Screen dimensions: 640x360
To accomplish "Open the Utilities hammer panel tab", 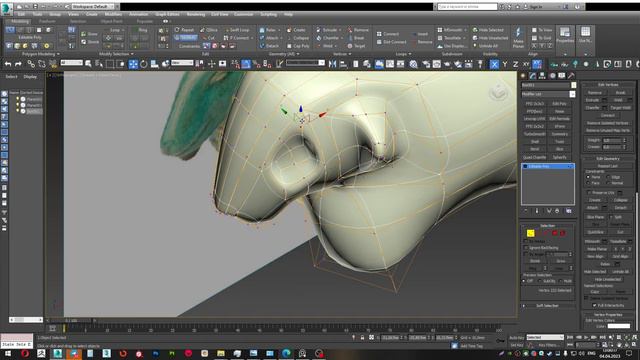I will pyautogui.click(x=571, y=76).
